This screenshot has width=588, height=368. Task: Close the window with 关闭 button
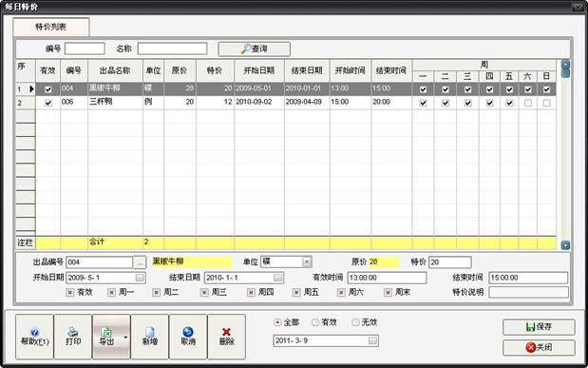tap(539, 347)
